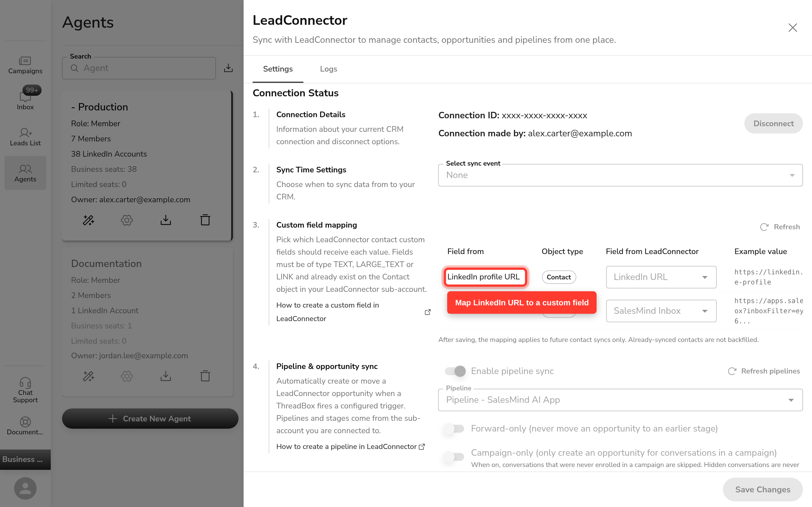Switch to the Logs tab
This screenshot has height=507, width=812.
pos(328,69)
